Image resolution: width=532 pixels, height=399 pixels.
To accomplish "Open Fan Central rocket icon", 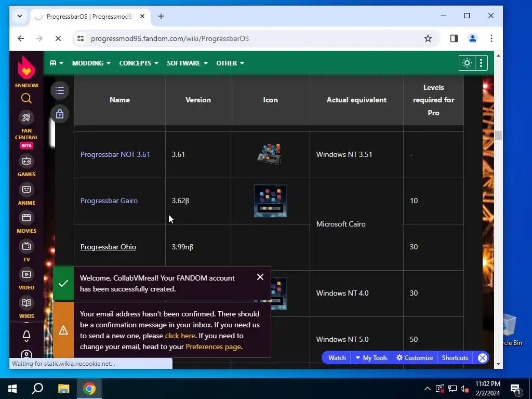I will [26, 117].
